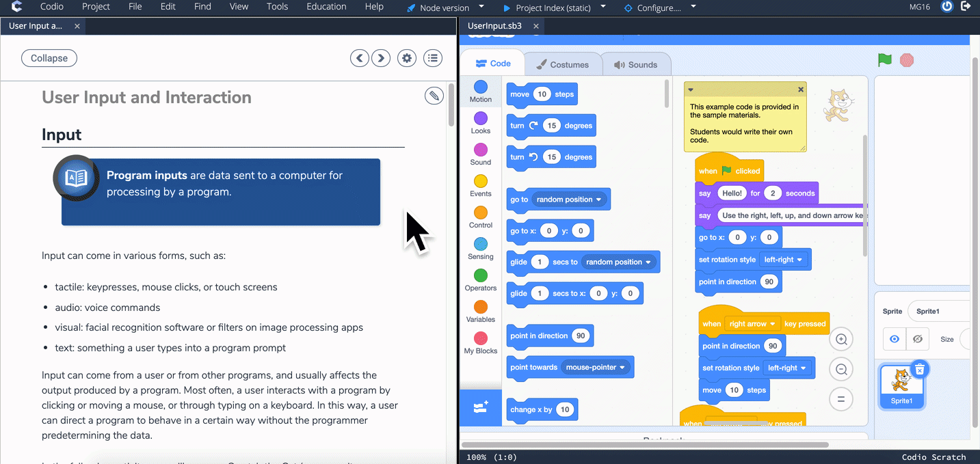
Task: Stop the project with the red stop sign
Action: (x=907, y=60)
